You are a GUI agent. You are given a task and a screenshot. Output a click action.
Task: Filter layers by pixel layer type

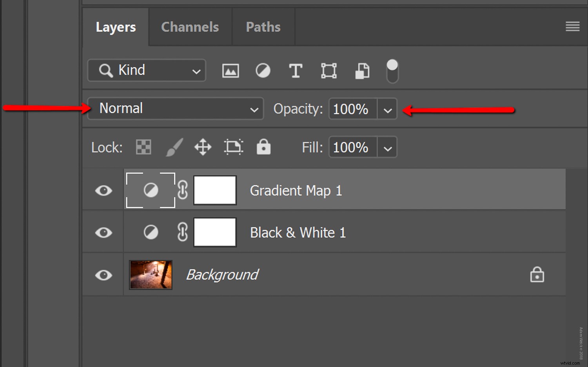click(x=230, y=71)
